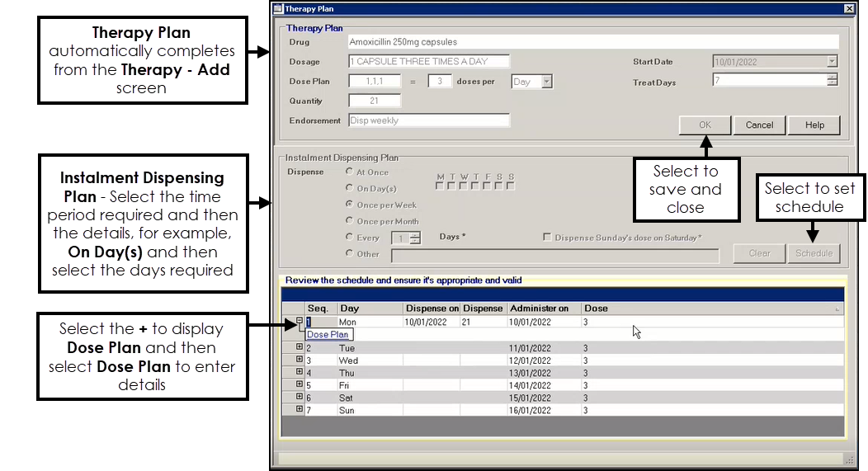This screenshot has height=471, width=868.
Task: Collapse the expanded row 1 Mon entry
Action: tap(300, 322)
